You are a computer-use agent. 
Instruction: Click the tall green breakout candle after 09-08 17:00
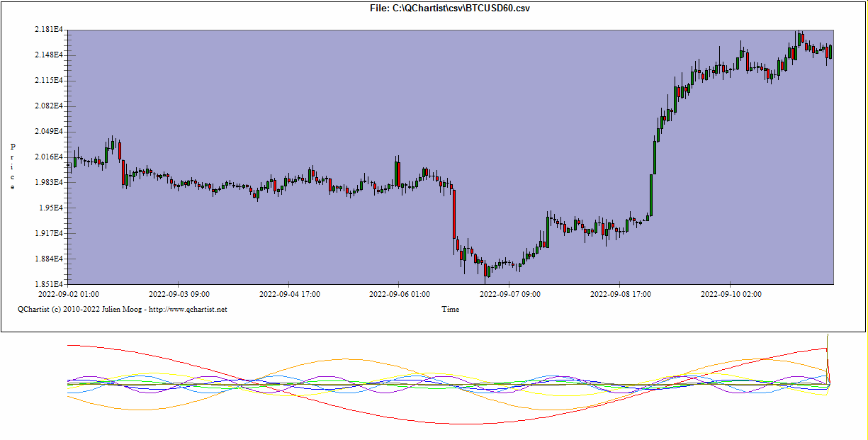click(650, 195)
